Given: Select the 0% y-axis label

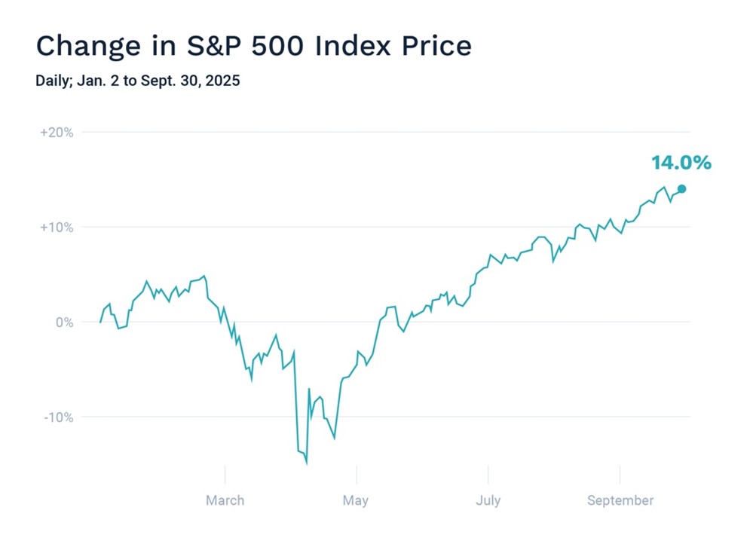Looking at the screenshot, I should pos(66,322).
